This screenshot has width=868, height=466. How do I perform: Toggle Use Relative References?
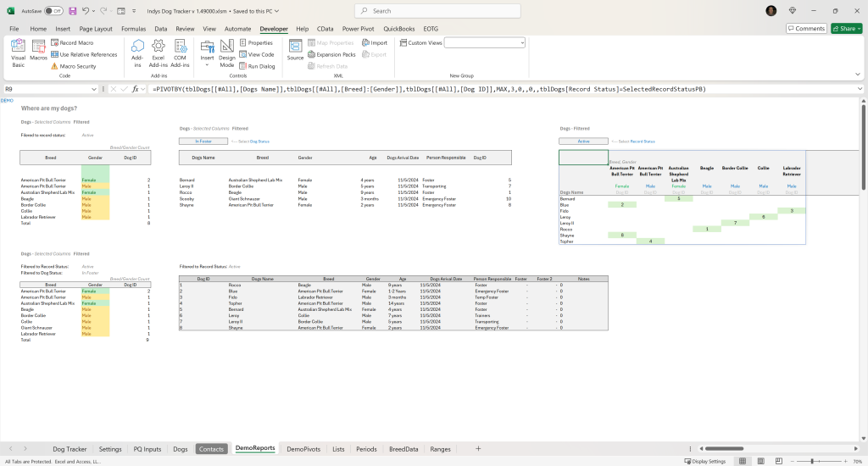pyautogui.click(x=84, y=54)
